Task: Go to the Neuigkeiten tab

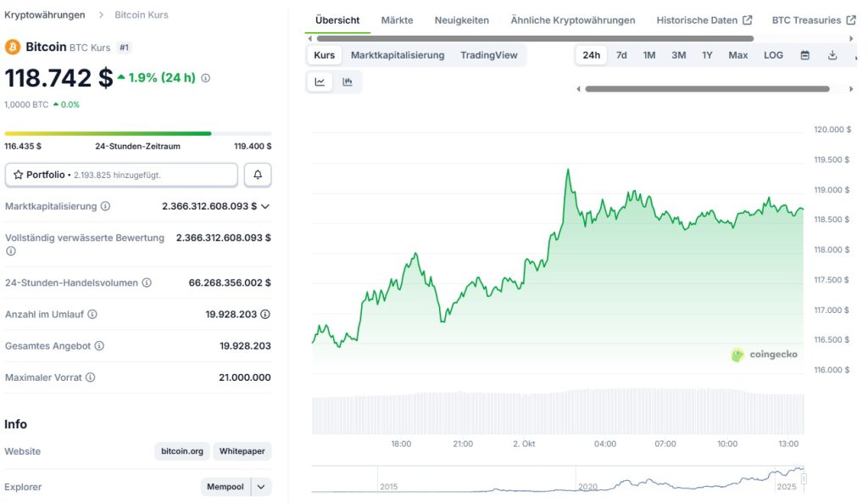Action: point(461,20)
